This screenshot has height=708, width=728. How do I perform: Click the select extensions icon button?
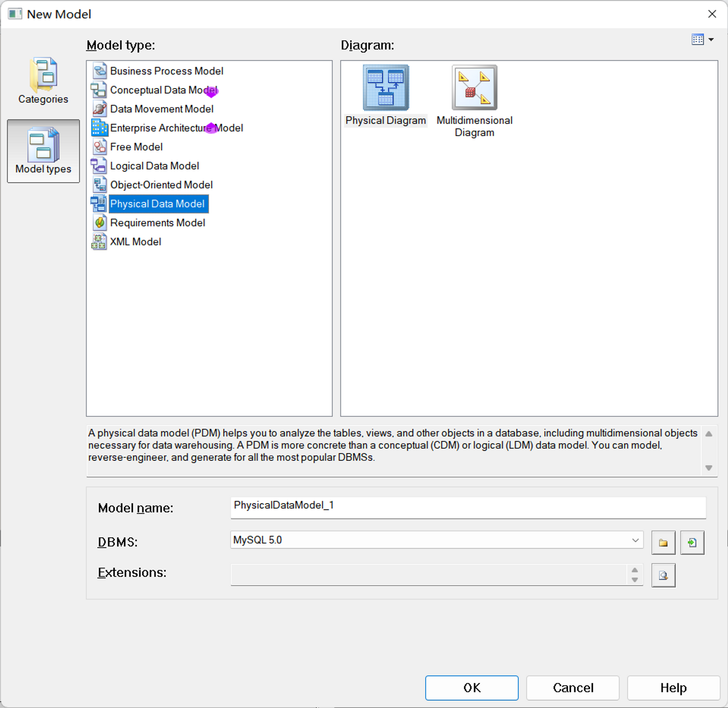[663, 575]
